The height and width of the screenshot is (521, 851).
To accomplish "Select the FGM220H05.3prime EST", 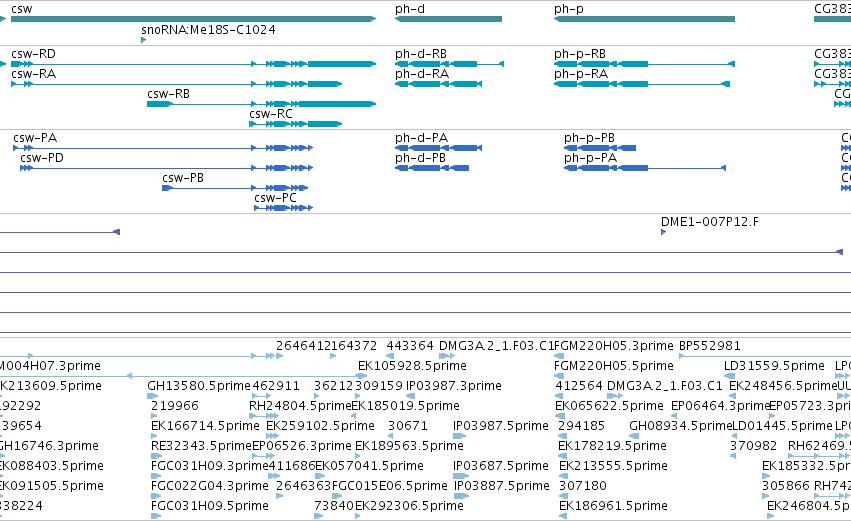I will (613, 346).
